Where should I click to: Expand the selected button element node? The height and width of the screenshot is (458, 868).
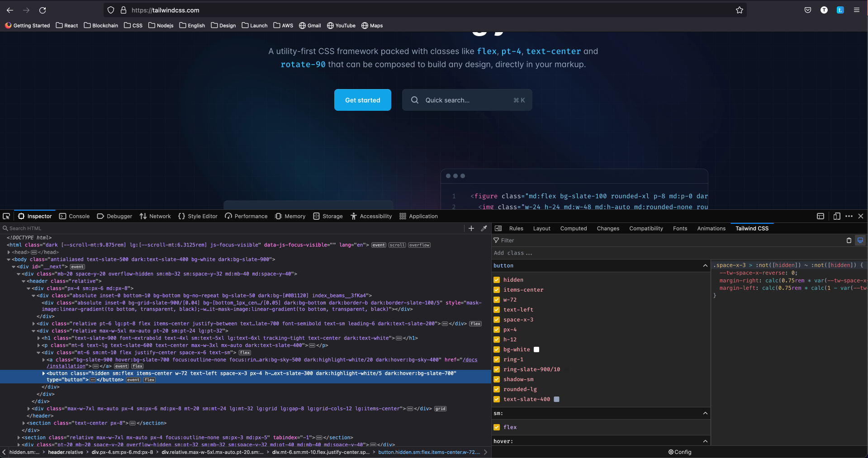tap(43, 373)
